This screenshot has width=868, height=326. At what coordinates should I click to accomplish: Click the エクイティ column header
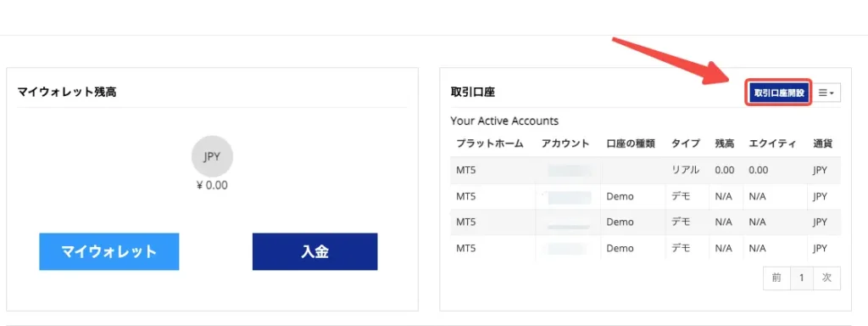tap(772, 143)
